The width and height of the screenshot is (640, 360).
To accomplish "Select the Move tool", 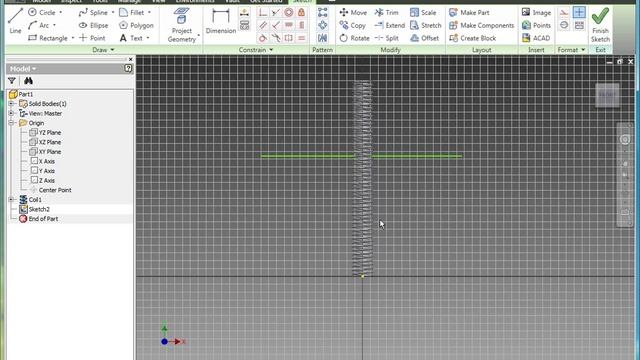I will tap(353, 13).
